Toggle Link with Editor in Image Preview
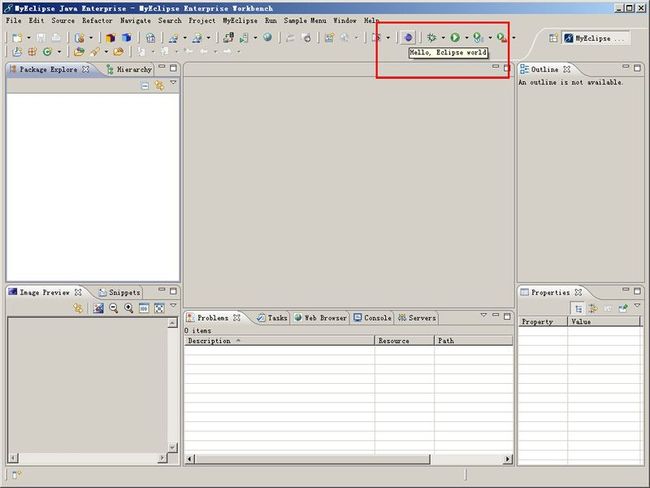 (78, 308)
